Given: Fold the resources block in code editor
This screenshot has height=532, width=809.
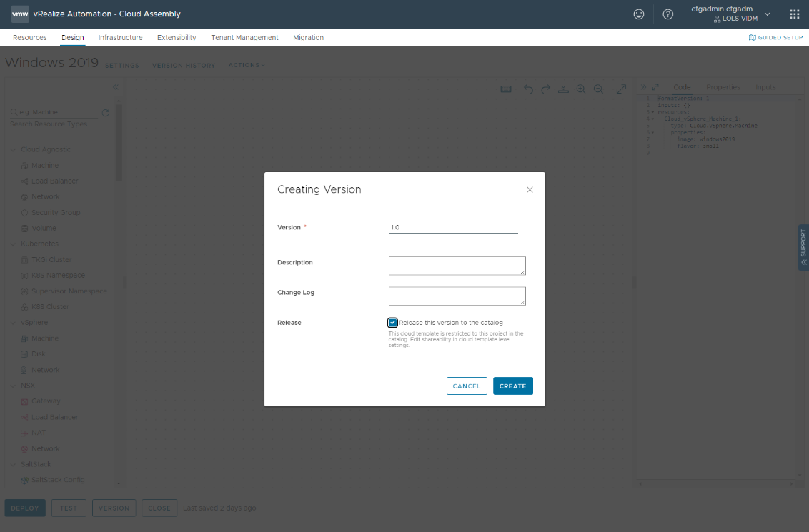Looking at the screenshot, I should [x=652, y=112].
